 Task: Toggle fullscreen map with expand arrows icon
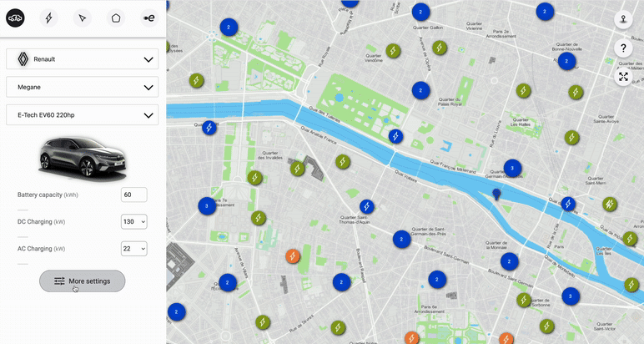click(x=623, y=77)
